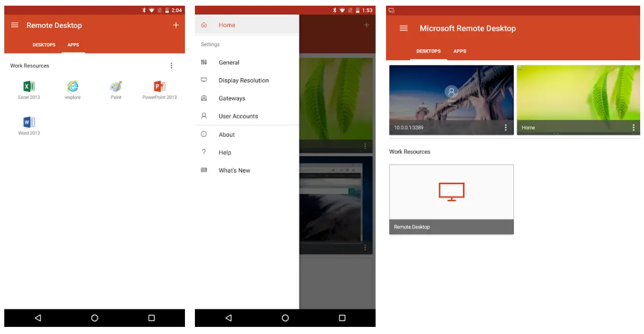Tap home circle on drawer phone

coord(285,318)
